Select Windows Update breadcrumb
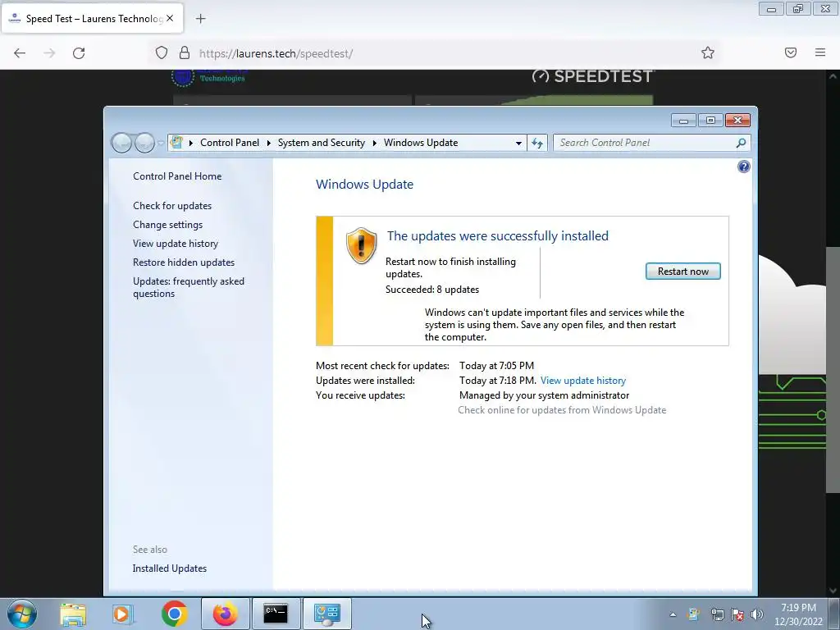Screen dimensions: 840x630 [x=421, y=143]
